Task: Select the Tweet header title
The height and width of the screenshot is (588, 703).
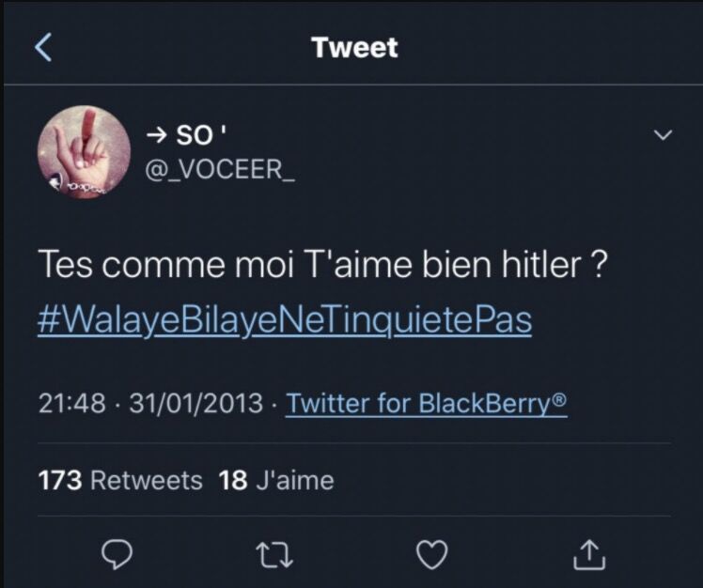Action: 355,47
